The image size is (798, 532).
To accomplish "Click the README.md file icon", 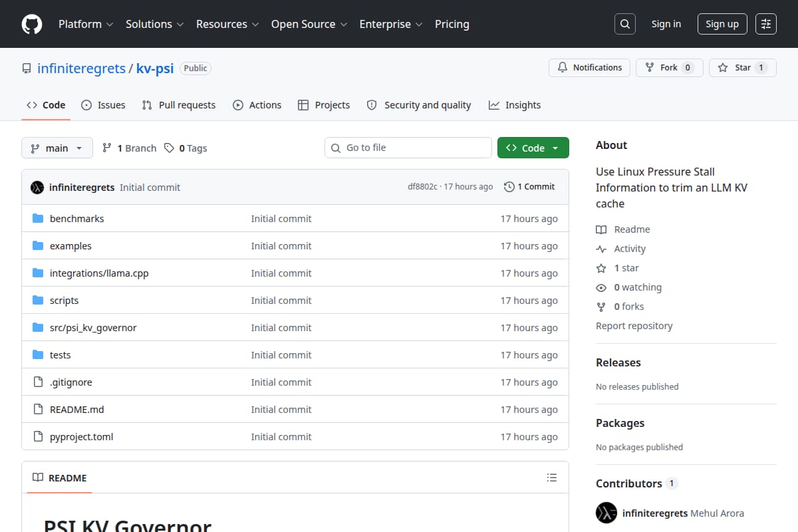I will [x=38, y=410].
